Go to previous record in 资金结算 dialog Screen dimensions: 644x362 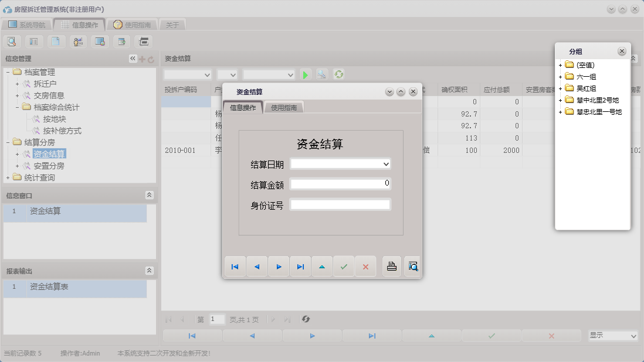click(257, 267)
